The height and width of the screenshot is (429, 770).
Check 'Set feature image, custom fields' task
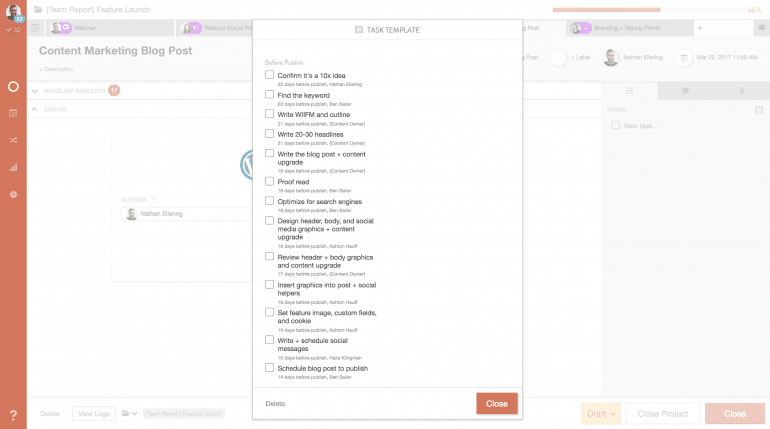[269, 312]
